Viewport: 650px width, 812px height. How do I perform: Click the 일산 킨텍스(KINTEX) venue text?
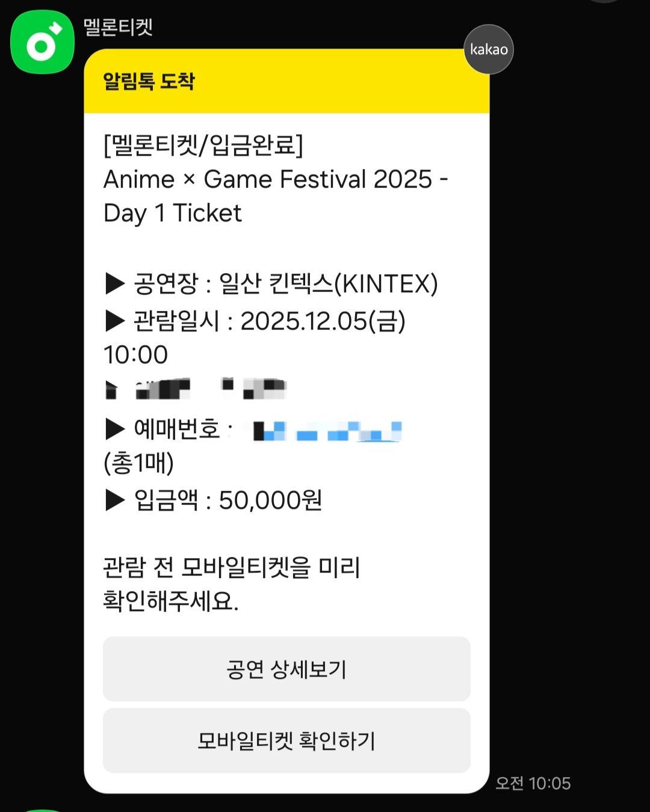point(328,283)
